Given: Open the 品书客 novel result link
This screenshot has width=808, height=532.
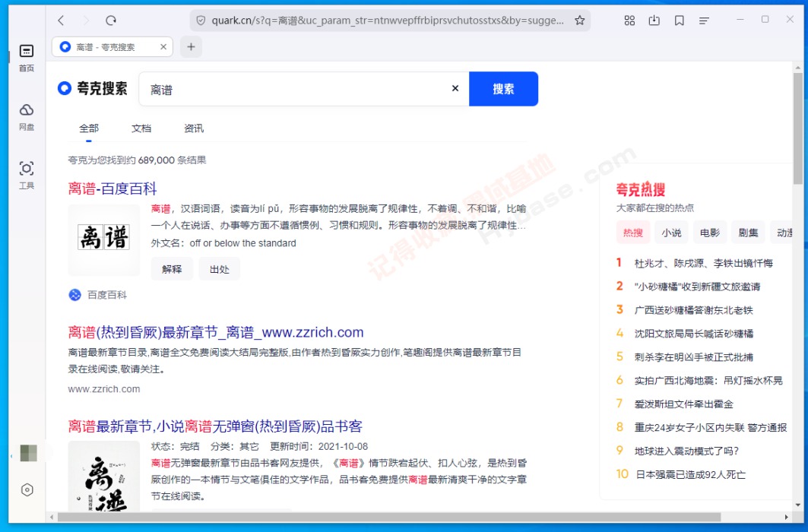Looking at the screenshot, I should [x=215, y=426].
